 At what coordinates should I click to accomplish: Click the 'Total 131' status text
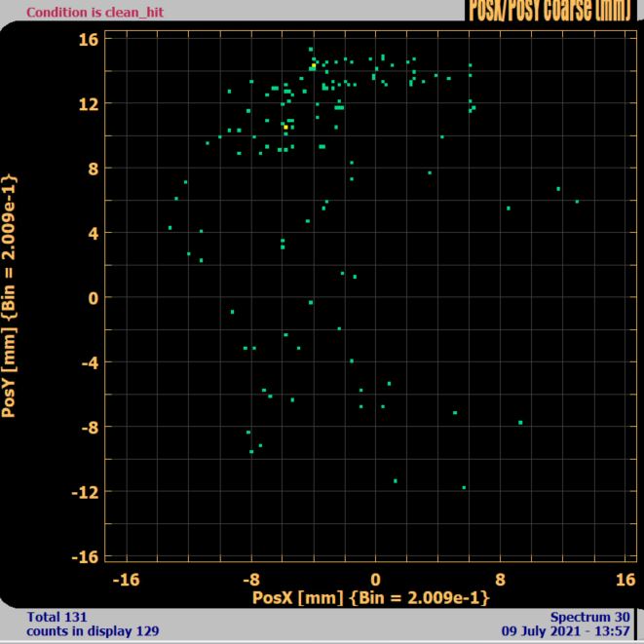click(57, 617)
